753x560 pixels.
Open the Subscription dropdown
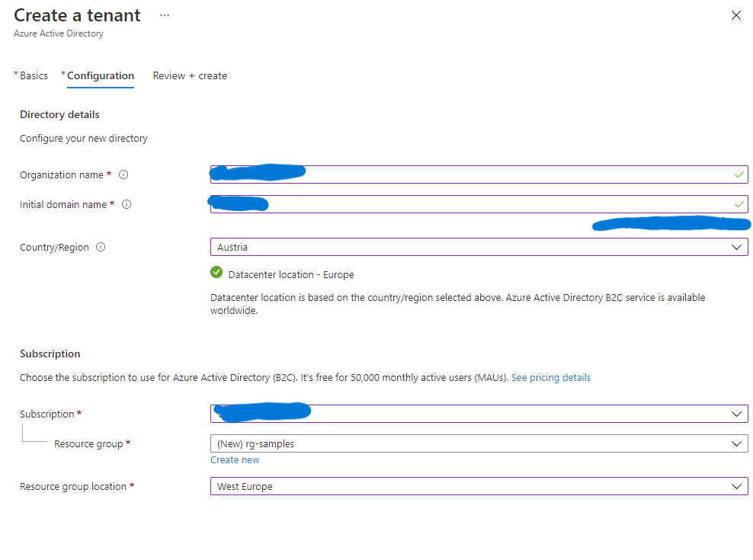(x=736, y=413)
